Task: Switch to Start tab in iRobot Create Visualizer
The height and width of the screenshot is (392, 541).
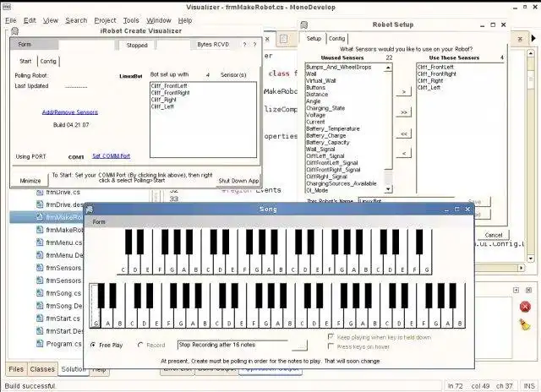Action: tap(25, 62)
